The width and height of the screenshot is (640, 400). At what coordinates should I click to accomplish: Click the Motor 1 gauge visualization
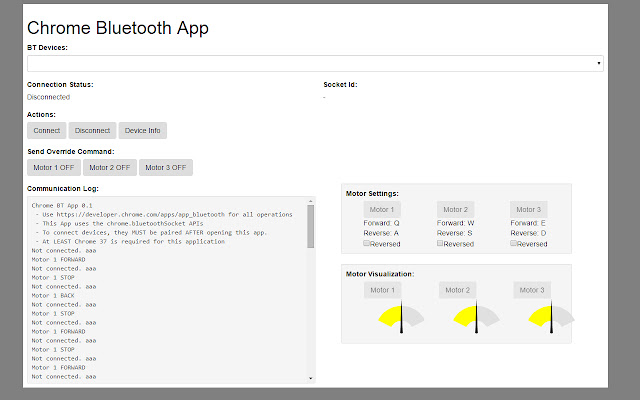pos(401,317)
